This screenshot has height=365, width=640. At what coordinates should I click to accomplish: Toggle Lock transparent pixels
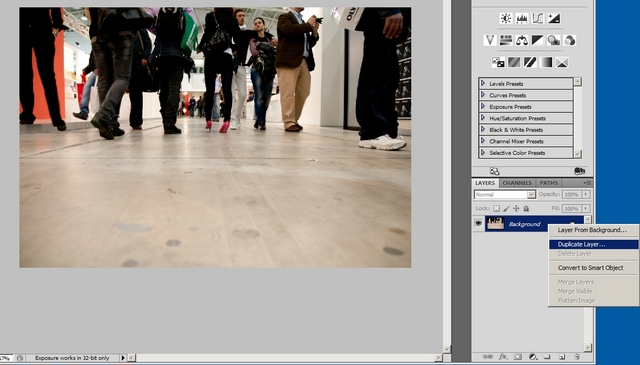[496, 209]
